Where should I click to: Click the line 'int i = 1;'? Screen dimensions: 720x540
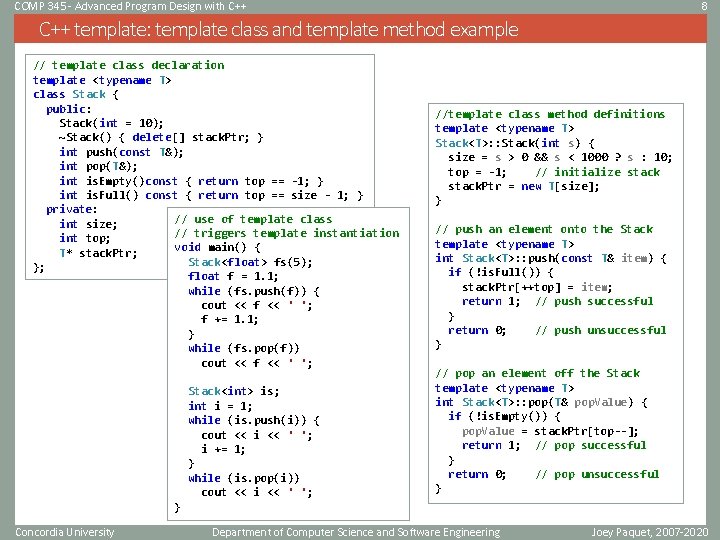(x=220, y=406)
